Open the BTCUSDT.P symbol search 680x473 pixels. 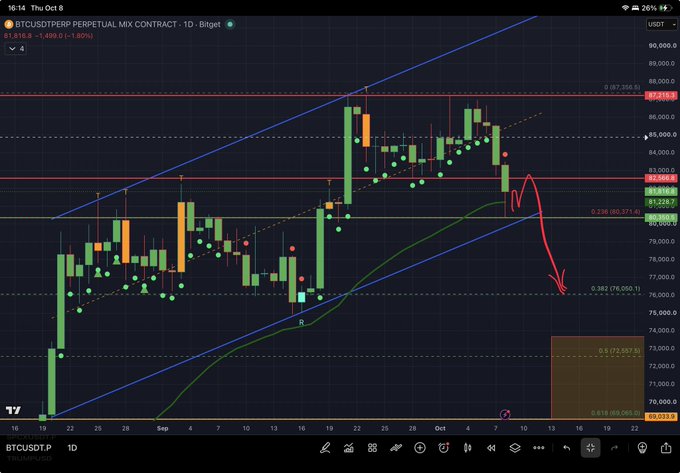click(x=29, y=448)
